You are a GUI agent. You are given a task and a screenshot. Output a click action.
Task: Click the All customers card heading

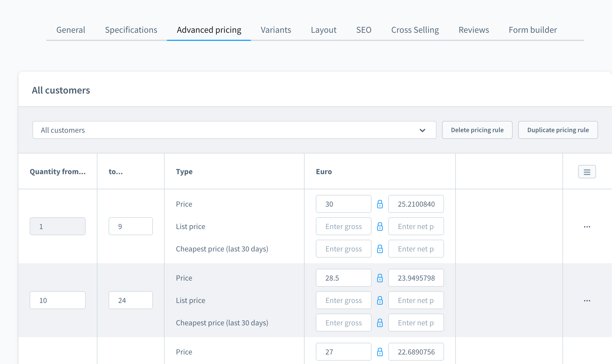coord(61,90)
